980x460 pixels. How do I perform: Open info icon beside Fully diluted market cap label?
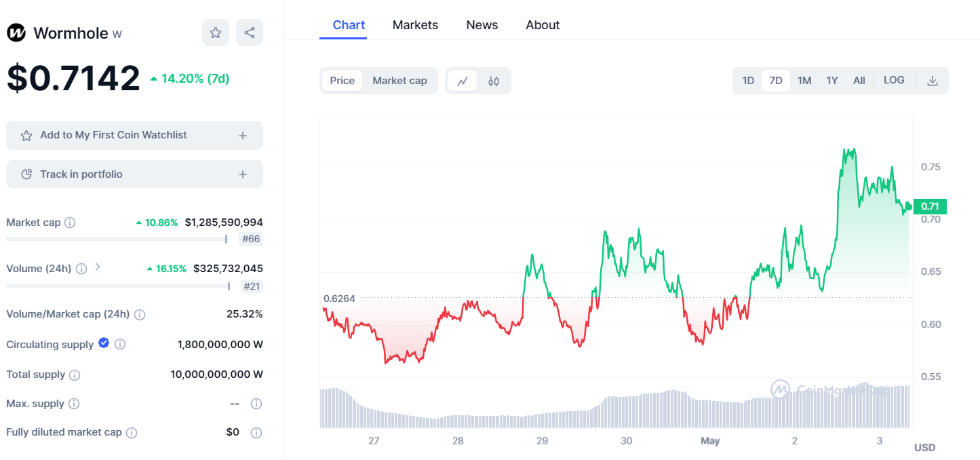click(x=132, y=432)
